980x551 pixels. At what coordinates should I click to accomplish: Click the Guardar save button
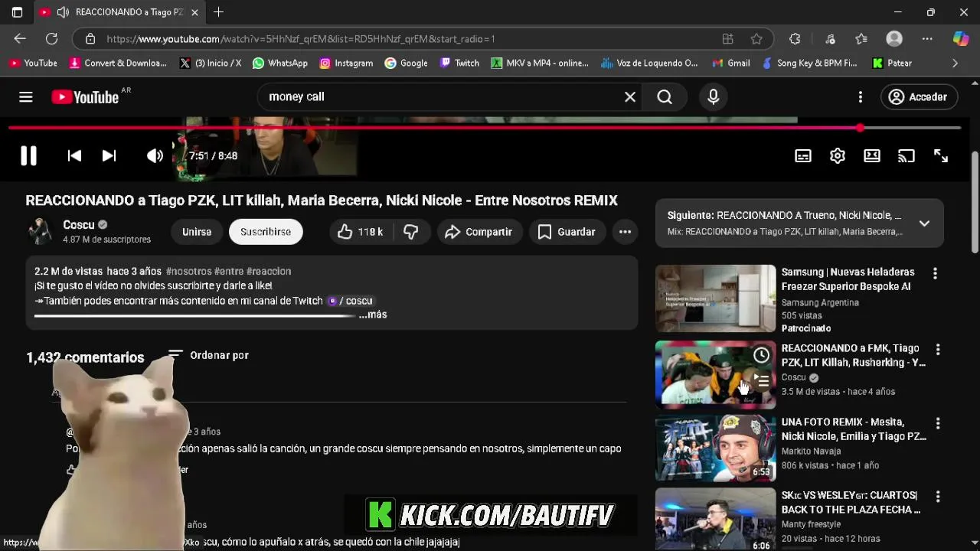[567, 231]
